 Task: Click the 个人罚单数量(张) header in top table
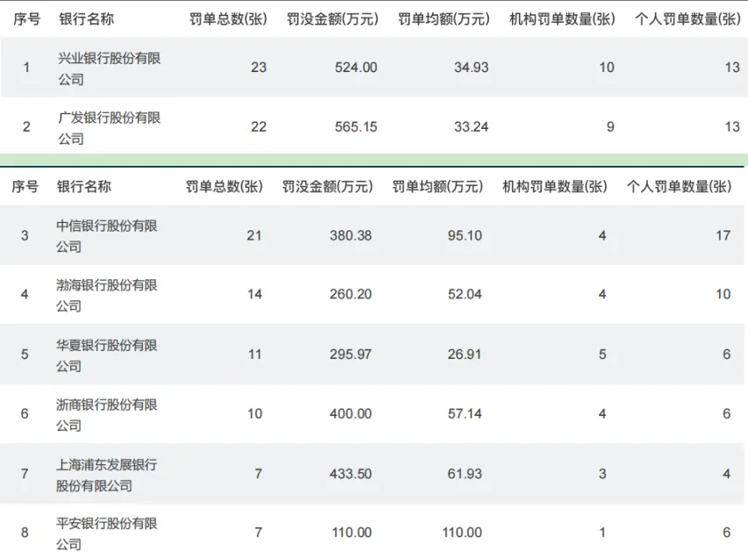[687, 19]
